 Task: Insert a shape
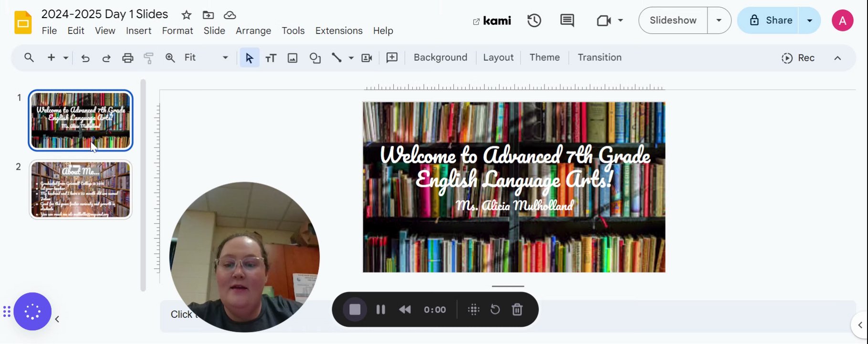(x=315, y=58)
